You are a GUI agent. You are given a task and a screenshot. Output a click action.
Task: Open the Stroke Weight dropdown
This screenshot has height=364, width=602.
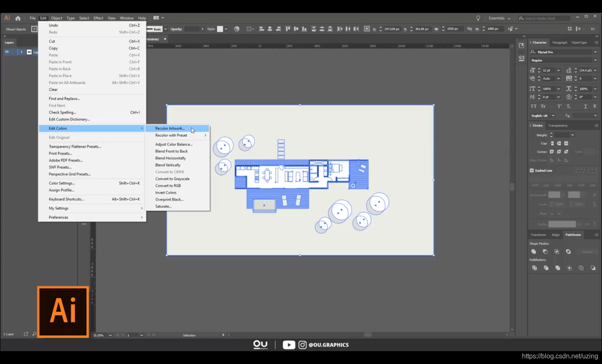[572, 135]
